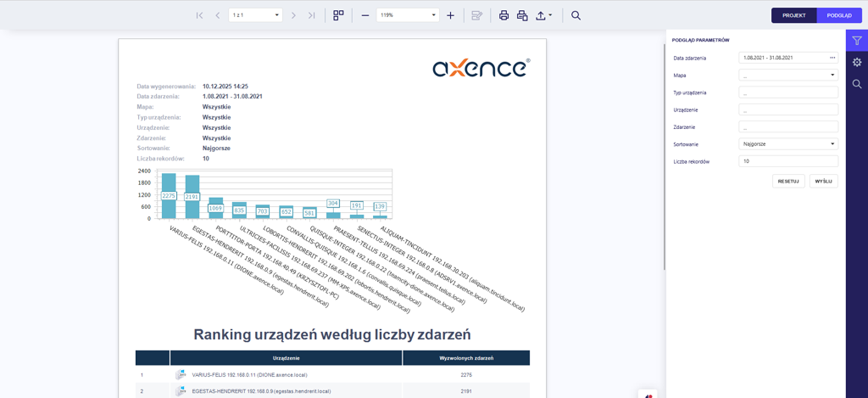Print the current page only
Viewport: 868px width, 398px height.
click(x=522, y=15)
